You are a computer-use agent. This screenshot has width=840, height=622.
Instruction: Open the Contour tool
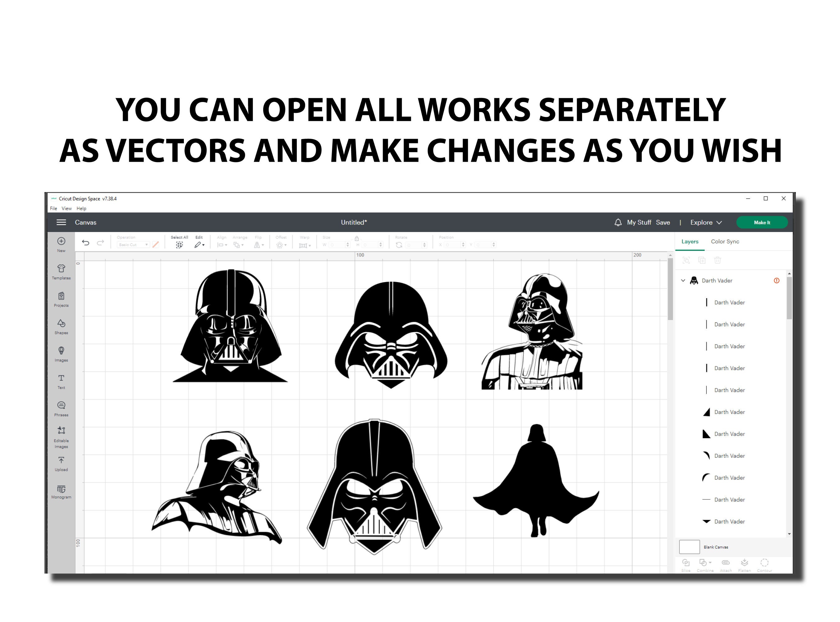tap(765, 563)
